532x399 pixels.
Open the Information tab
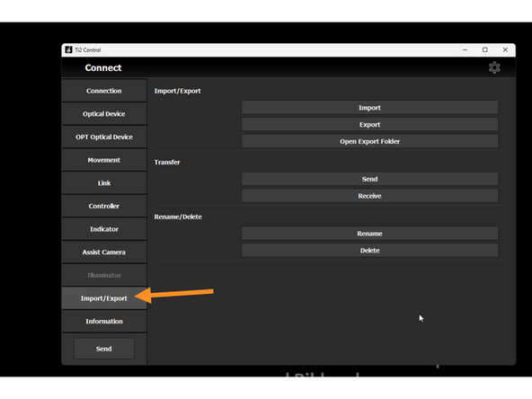pos(104,322)
